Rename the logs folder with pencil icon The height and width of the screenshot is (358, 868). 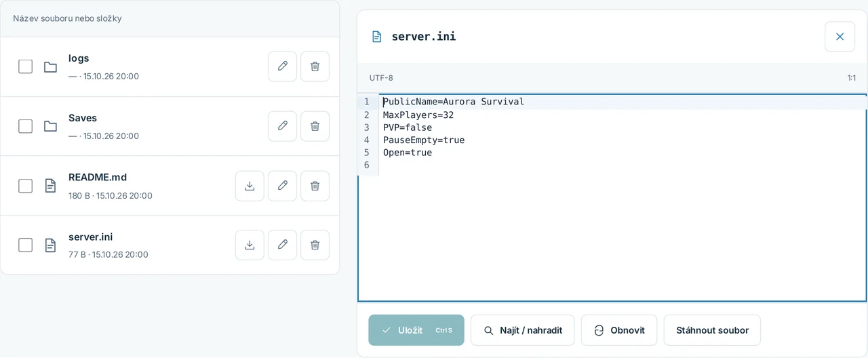click(282, 66)
